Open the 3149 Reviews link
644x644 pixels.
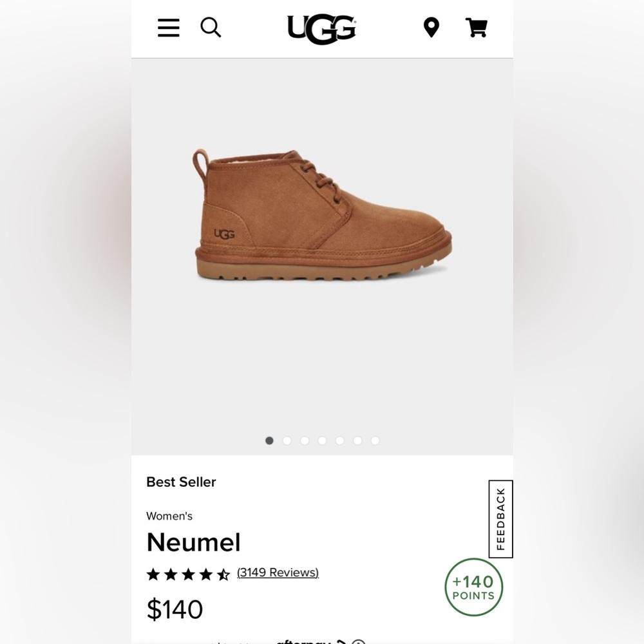[278, 572]
